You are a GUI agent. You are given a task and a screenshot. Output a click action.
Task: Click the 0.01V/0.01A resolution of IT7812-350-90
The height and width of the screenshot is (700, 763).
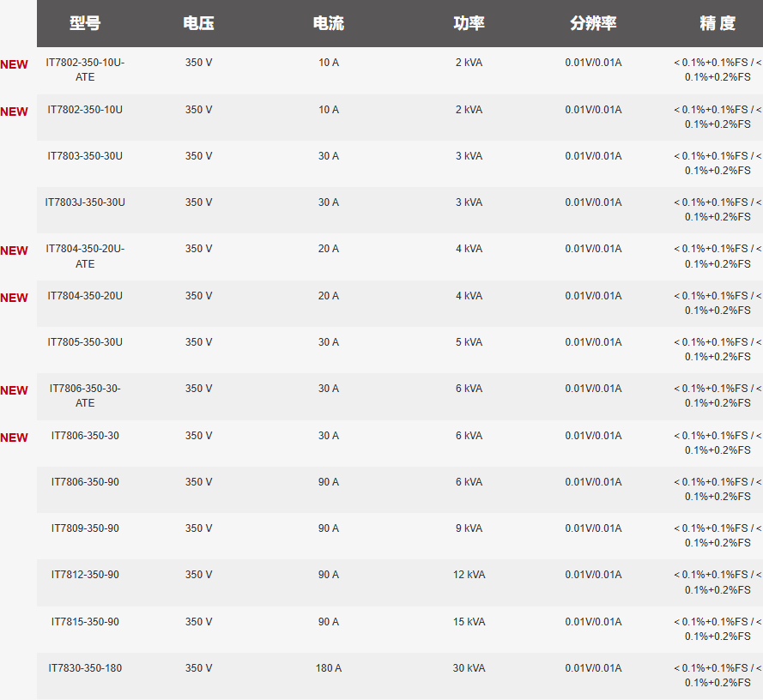click(x=593, y=575)
